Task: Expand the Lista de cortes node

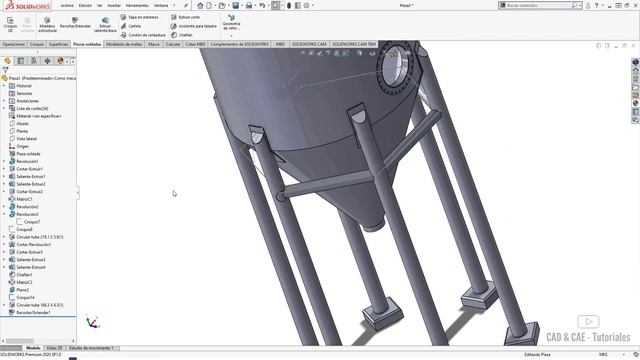Action: coord(4,108)
